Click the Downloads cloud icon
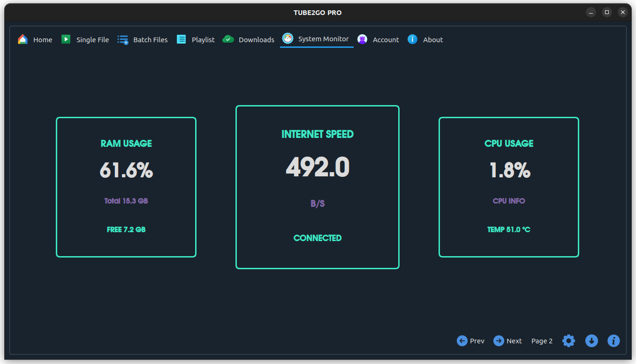 click(228, 39)
